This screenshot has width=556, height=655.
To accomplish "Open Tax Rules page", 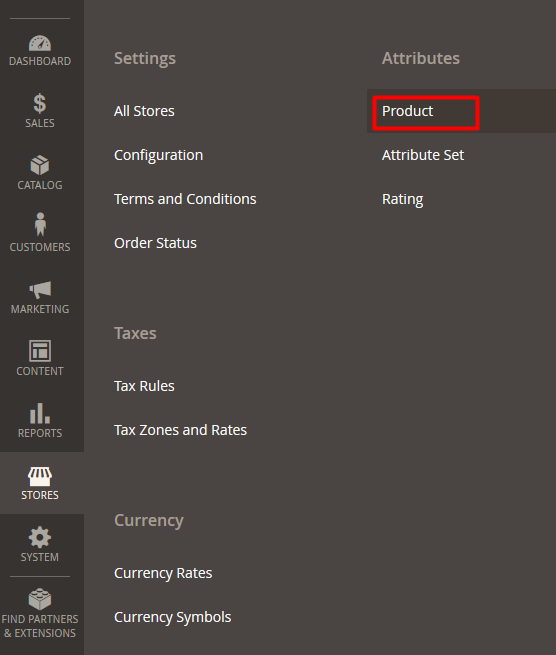I will (144, 386).
